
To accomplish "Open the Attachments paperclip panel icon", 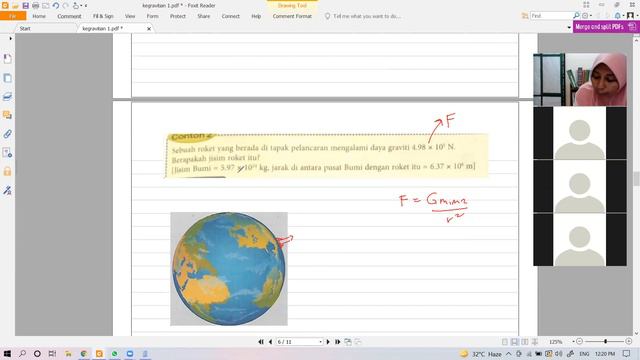I will point(7,134).
